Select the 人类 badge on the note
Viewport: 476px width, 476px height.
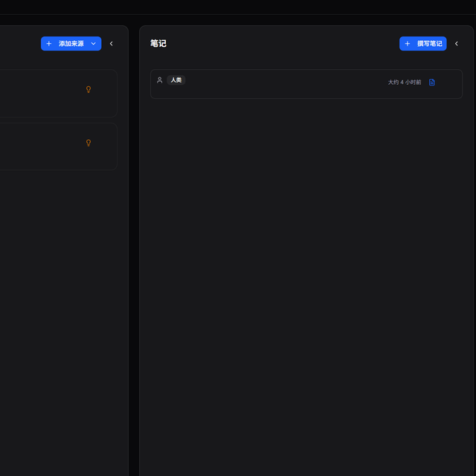(176, 80)
